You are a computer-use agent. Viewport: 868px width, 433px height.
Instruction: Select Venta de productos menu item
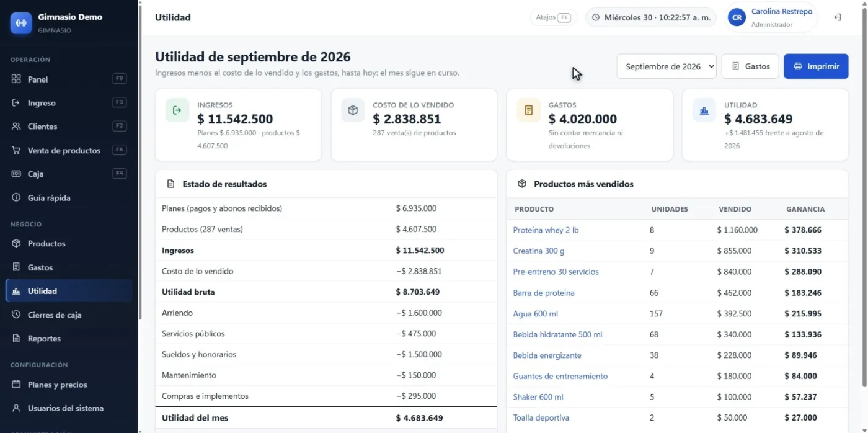tap(69, 150)
